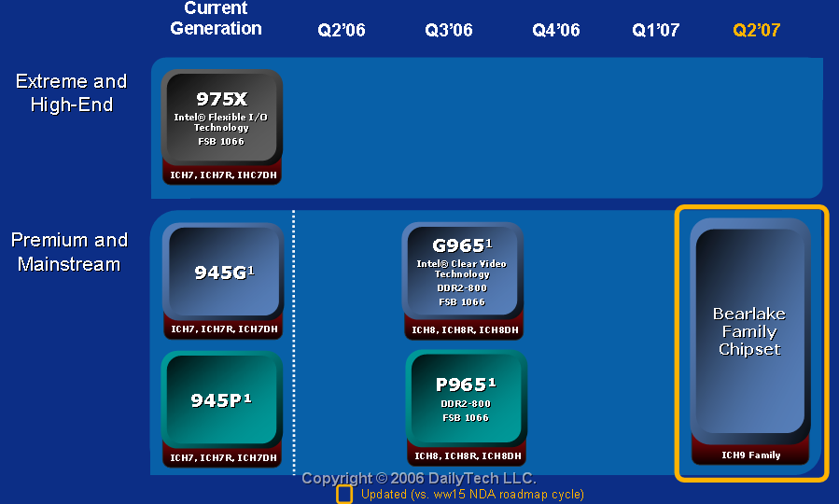Click the Q4'06 column header
Screen dimensions: 839x504
[x=556, y=30]
